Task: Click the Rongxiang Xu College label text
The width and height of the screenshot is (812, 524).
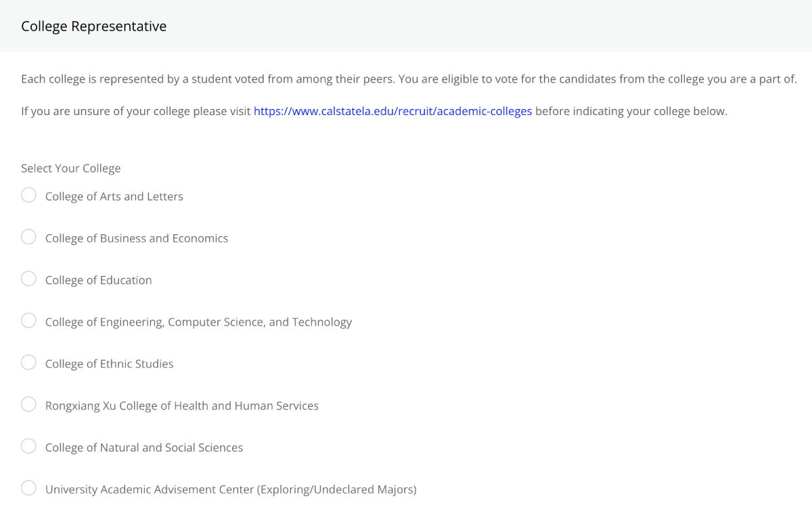Action: [181, 406]
